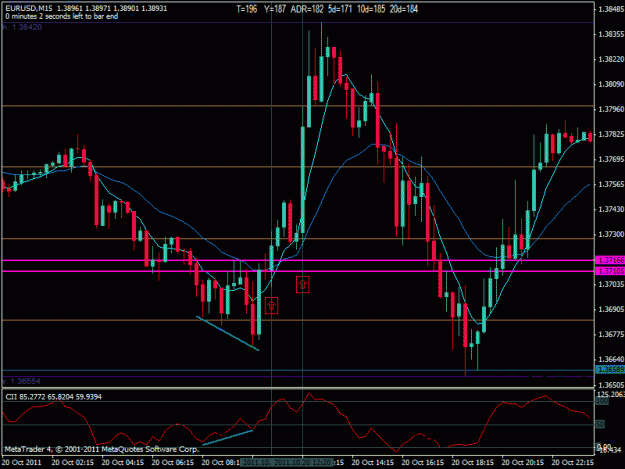Click the blue 1.36589 price tag
The image size is (625, 469).
(610, 369)
